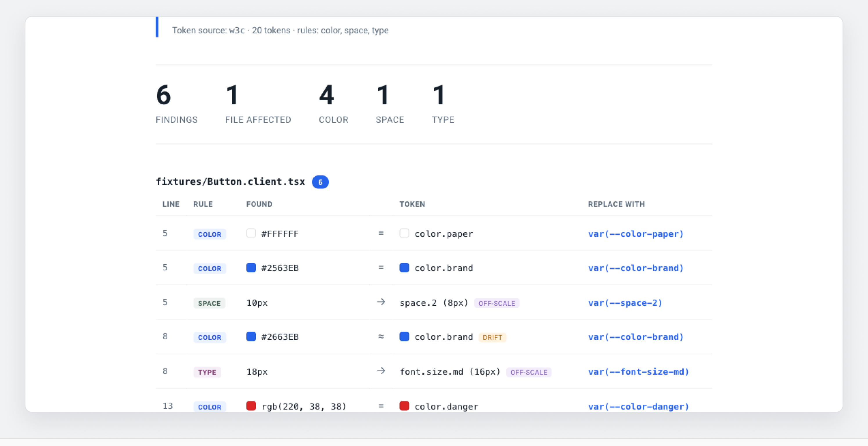
Task: Click the color.danger token name
Action: [x=446, y=406]
